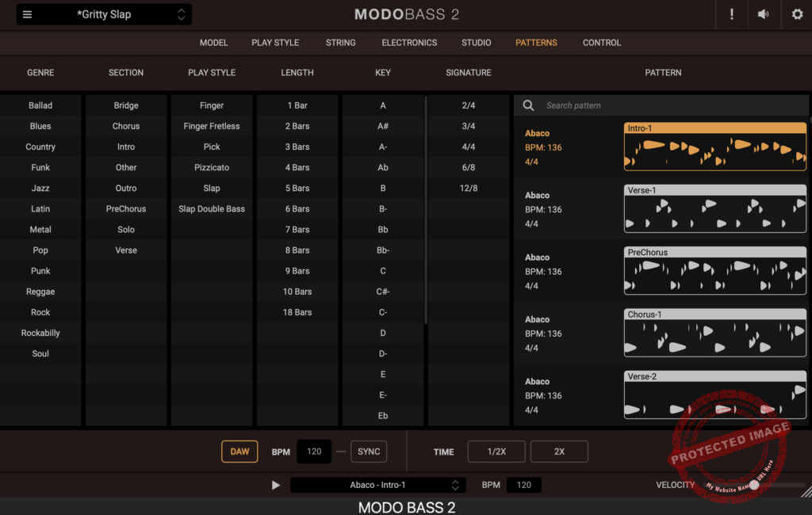Switch to the PLAY STYLE tab

pos(275,43)
